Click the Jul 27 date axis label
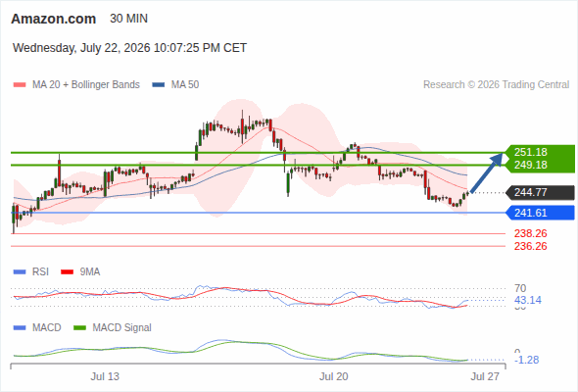 tap(485, 376)
